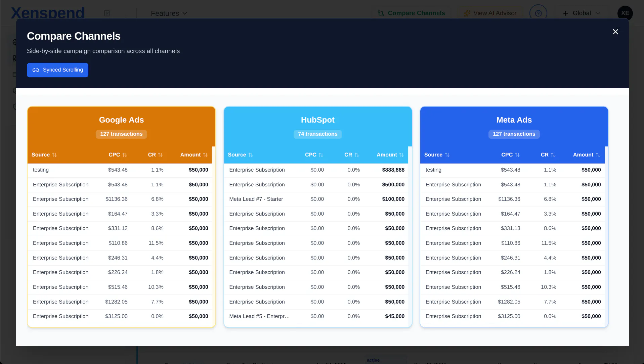The image size is (644, 364).
Task: Click 8.6% CR in Meta Ads
Action: (550, 228)
